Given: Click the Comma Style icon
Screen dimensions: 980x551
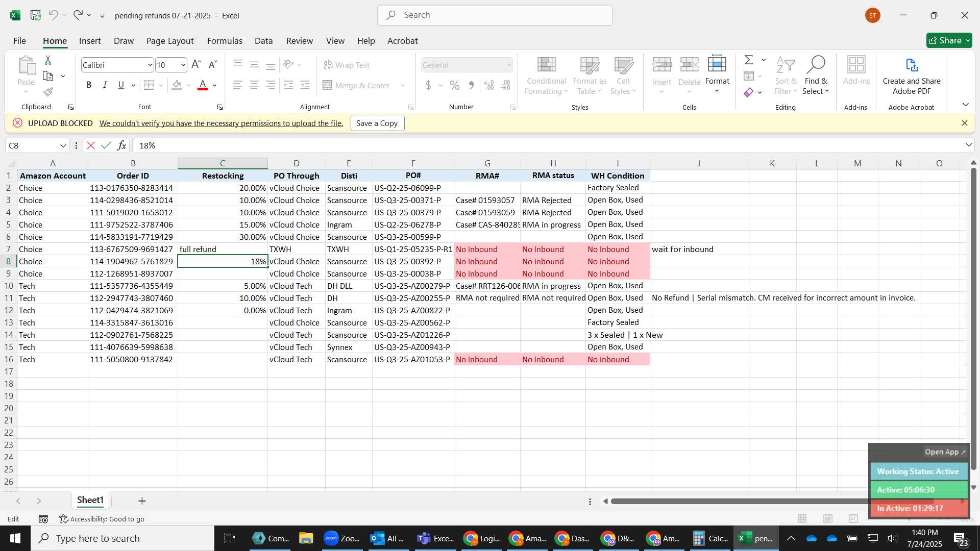Looking at the screenshot, I should [x=471, y=85].
